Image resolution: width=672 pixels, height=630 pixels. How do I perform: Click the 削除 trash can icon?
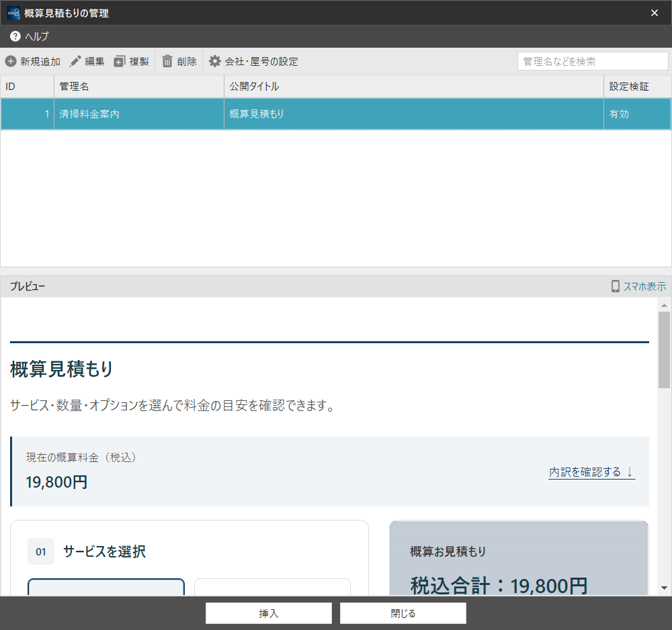click(x=167, y=61)
